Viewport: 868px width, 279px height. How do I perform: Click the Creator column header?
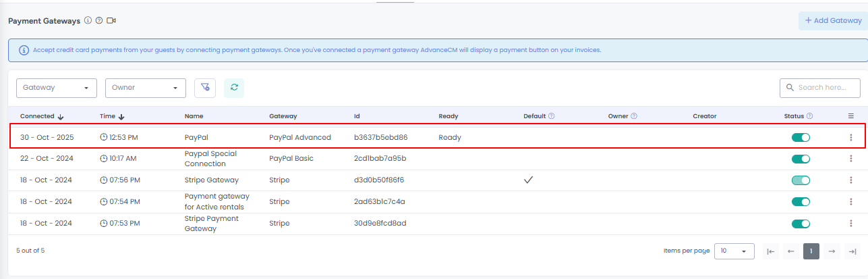click(x=705, y=116)
